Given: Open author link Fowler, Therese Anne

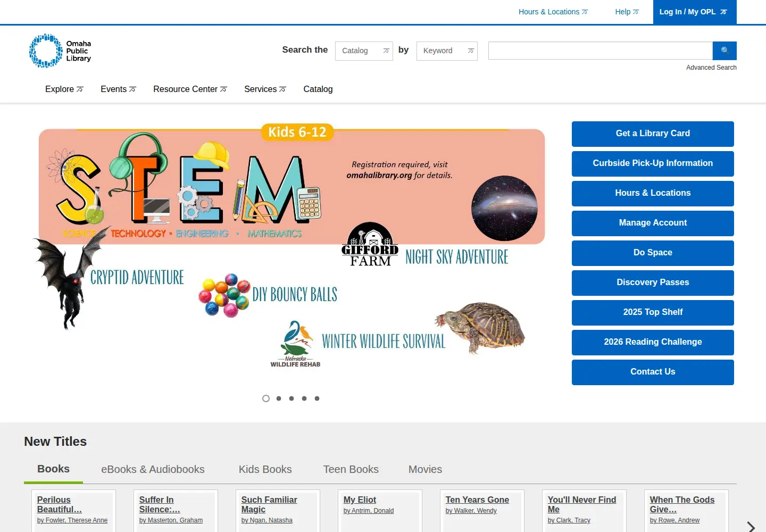Looking at the screenshot, I should [72, 520].
